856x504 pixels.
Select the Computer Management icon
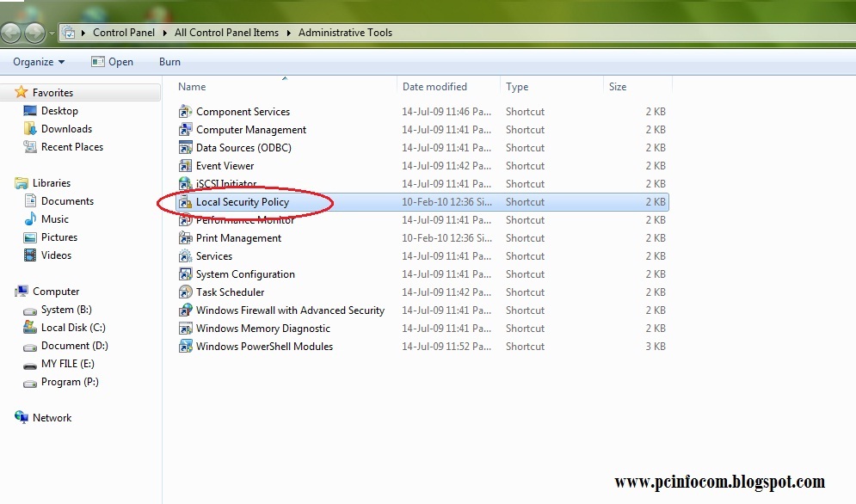(x=186, y=129)
